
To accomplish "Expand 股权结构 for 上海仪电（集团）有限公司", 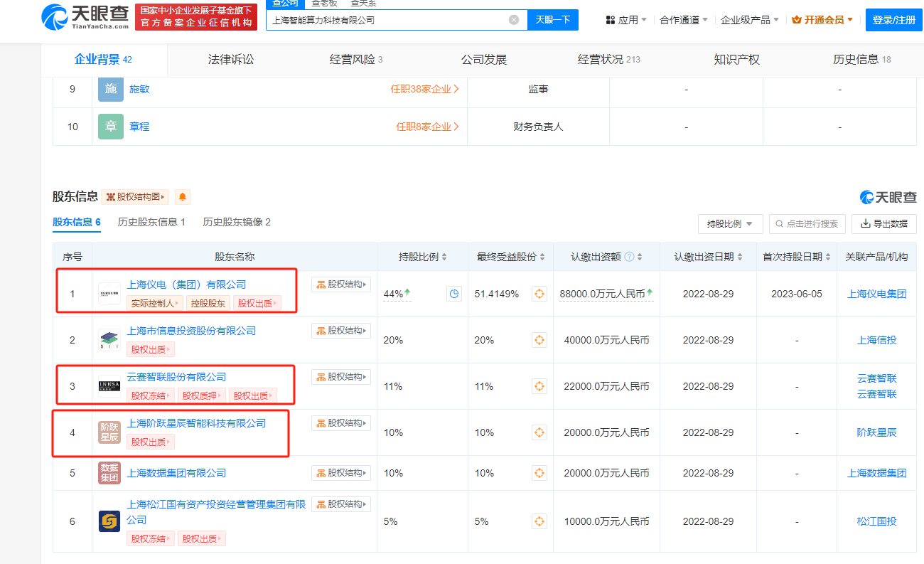I will 341,284.
